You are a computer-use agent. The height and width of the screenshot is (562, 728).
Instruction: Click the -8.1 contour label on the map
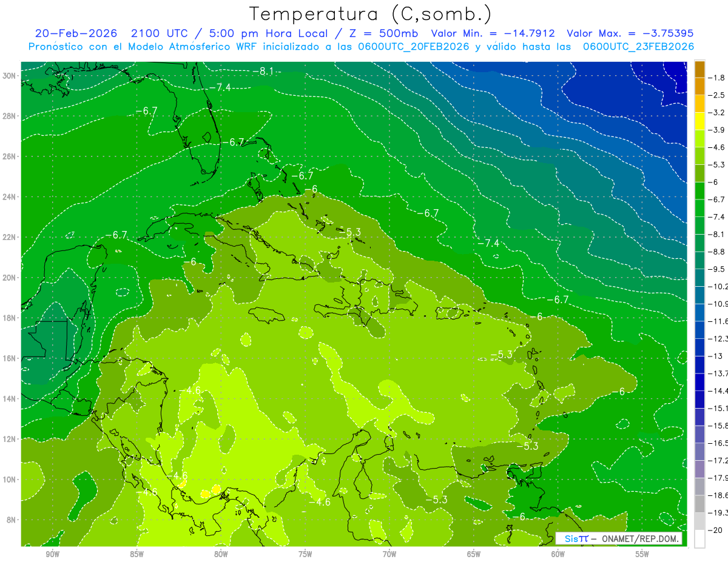tap(263, 72)
